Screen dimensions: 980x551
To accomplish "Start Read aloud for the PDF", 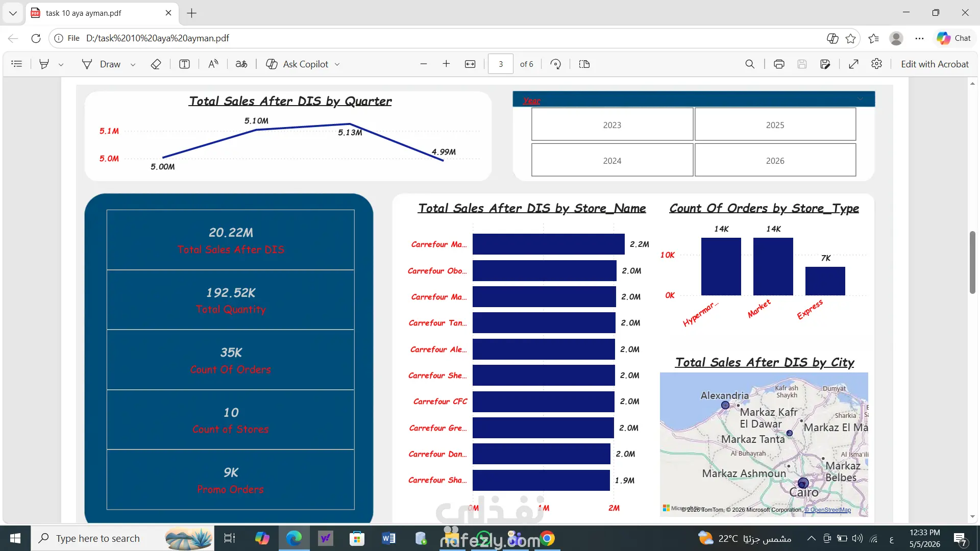I will (213, 64).
